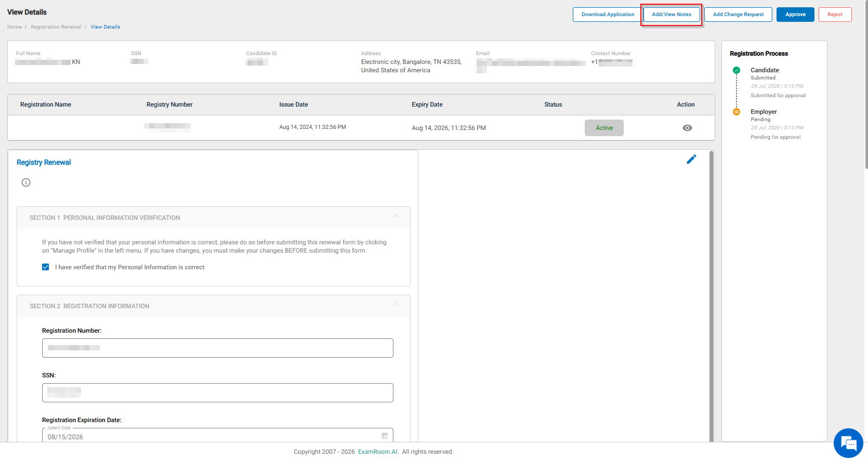Open the ExamRoom.AI footer link
Screen dimensions: 868x459
click(x=378, y=452)
